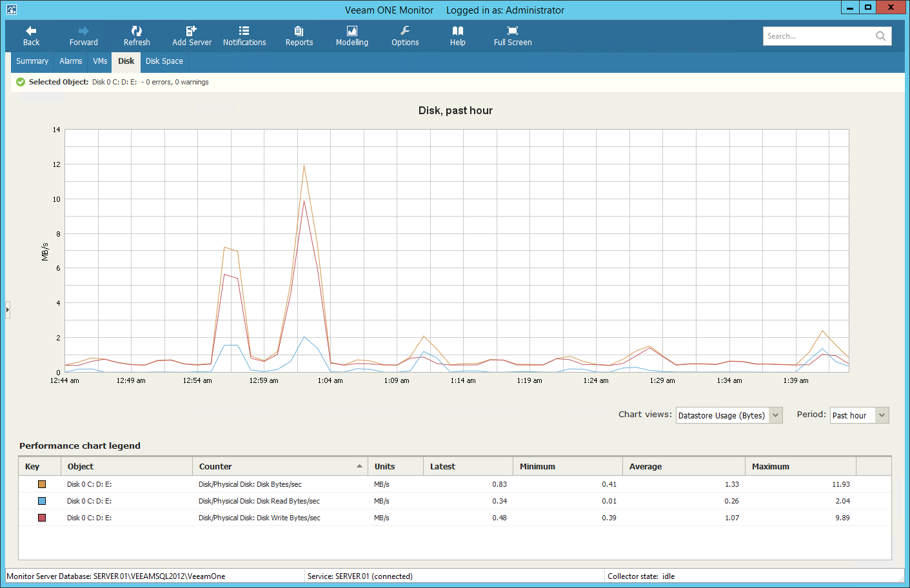
Task: Open Options with wrench icon
Action: click(405, 36)
